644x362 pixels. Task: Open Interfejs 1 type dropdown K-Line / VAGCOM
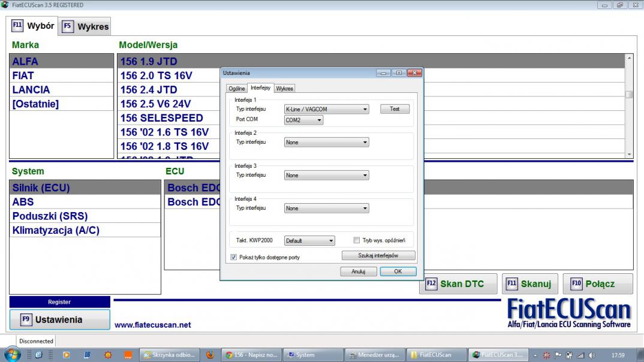coord(327,109)
